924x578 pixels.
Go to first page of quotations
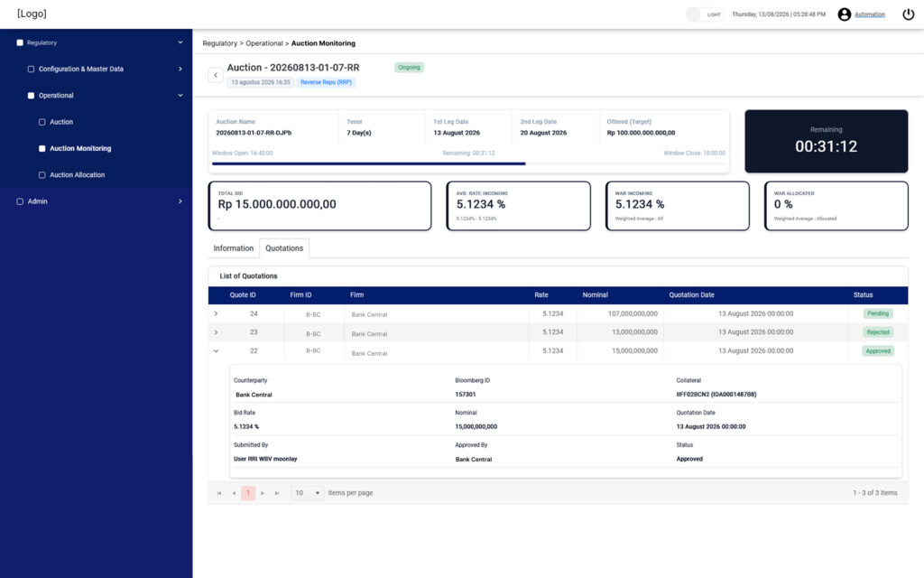click(x=219, y=493)
